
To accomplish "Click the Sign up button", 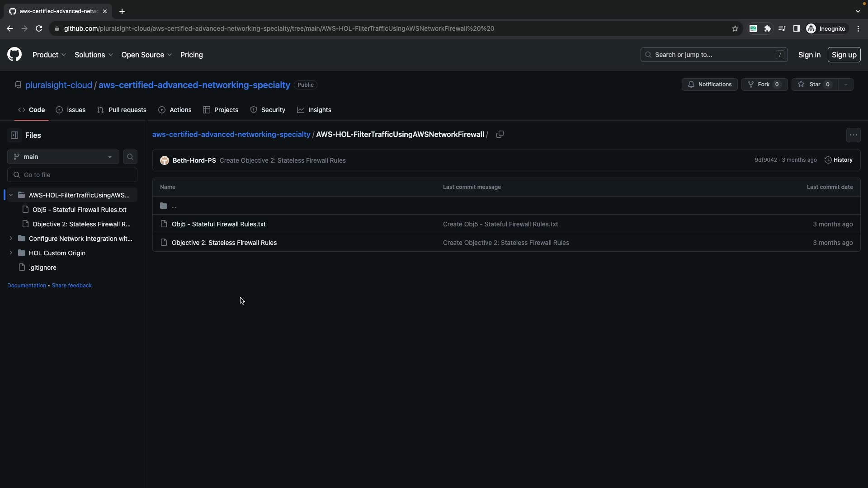I will click(844, 55).
